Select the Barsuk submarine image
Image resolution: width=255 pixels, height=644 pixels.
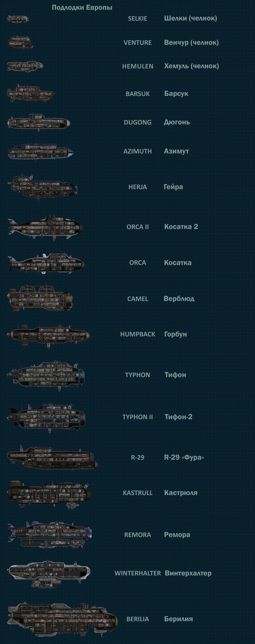[x=31, y=93]
